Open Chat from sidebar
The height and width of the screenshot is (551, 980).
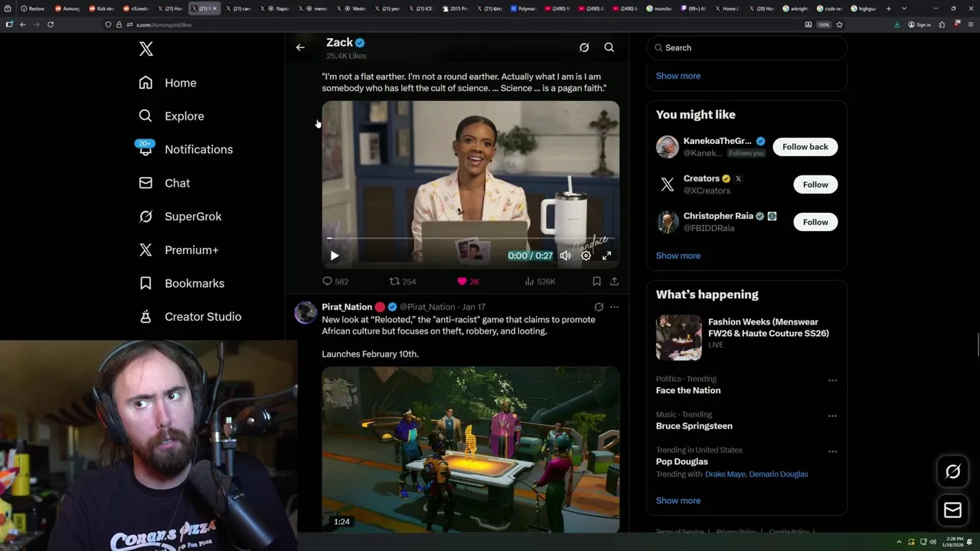(x=165, y=183)
